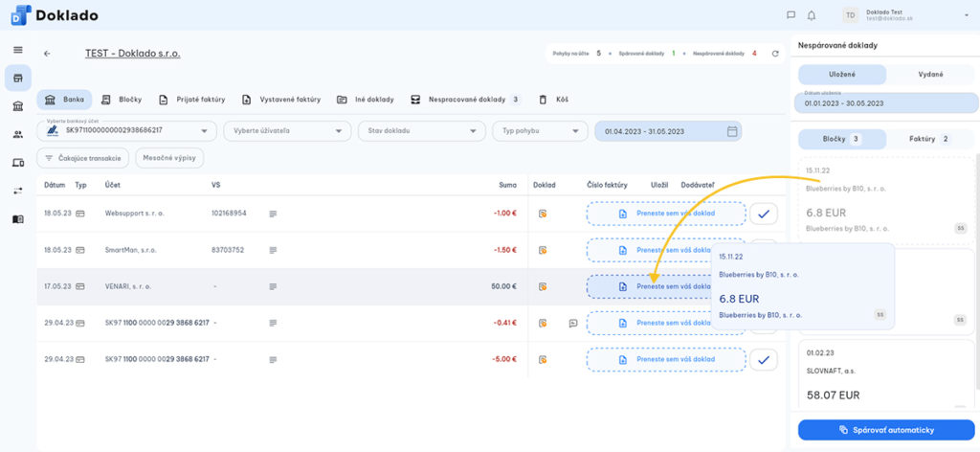The image size is (980, 452).
Task: Click variable symbol 102168954
Action: [x=229, y=214]
